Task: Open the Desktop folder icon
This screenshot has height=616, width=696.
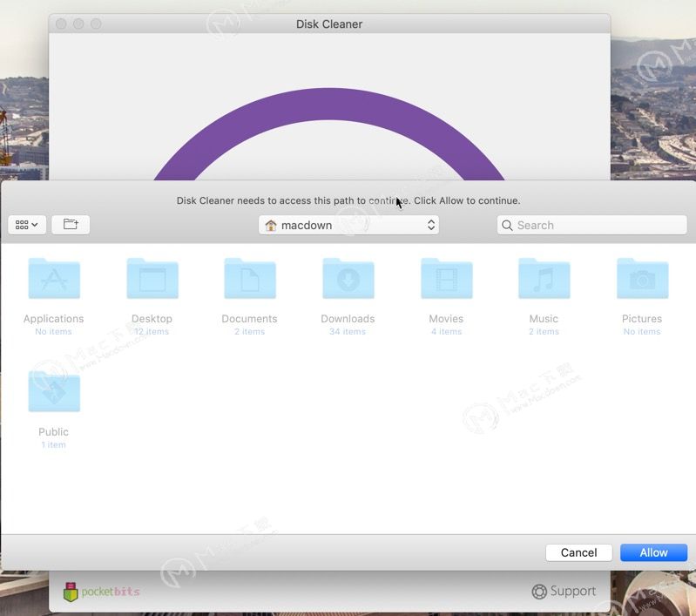Action: click(152, 278)
